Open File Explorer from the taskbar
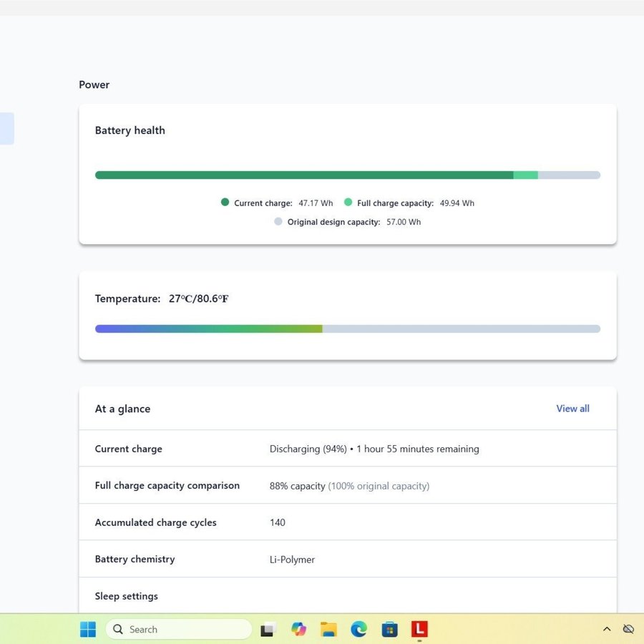Image resolution: width=644 pixels, height=644 pixels. 328,629
